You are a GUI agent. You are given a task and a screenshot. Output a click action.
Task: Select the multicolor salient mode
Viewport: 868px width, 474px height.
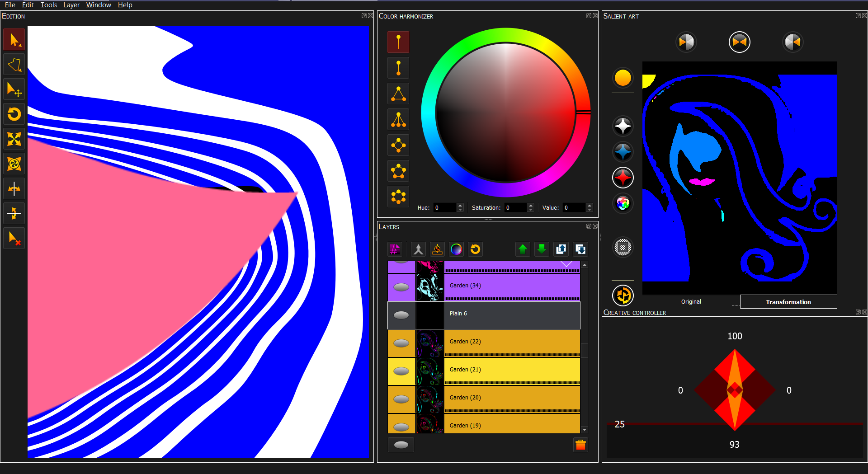point(623,203)
